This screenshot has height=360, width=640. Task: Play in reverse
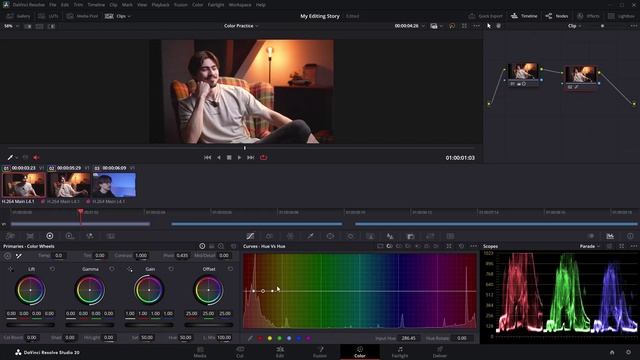[x=219, y=158]
